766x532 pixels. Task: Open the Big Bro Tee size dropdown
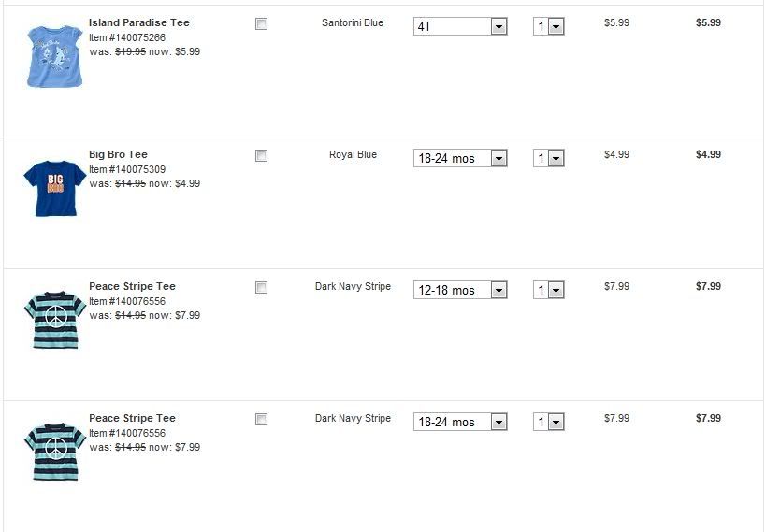coord(460,159)
